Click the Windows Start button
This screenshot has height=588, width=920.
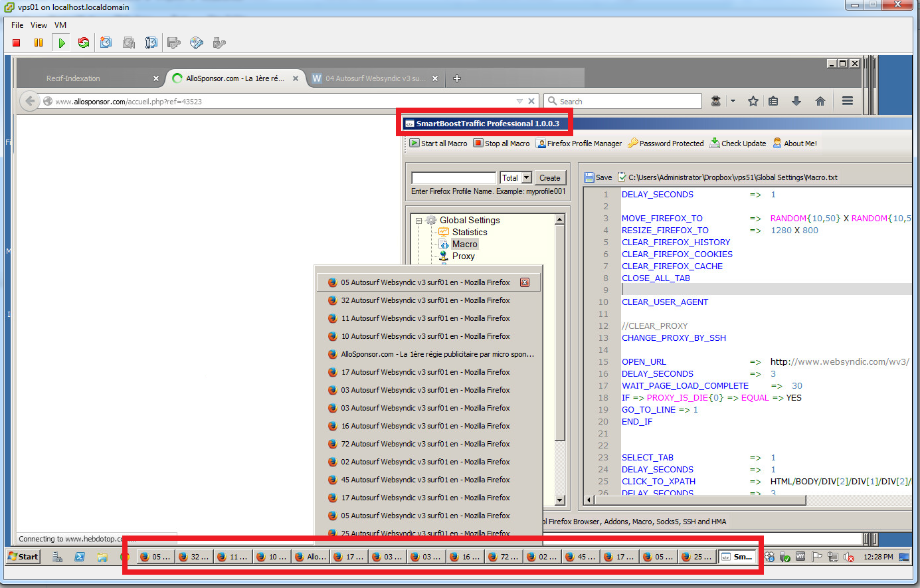[x=23, y=557]
